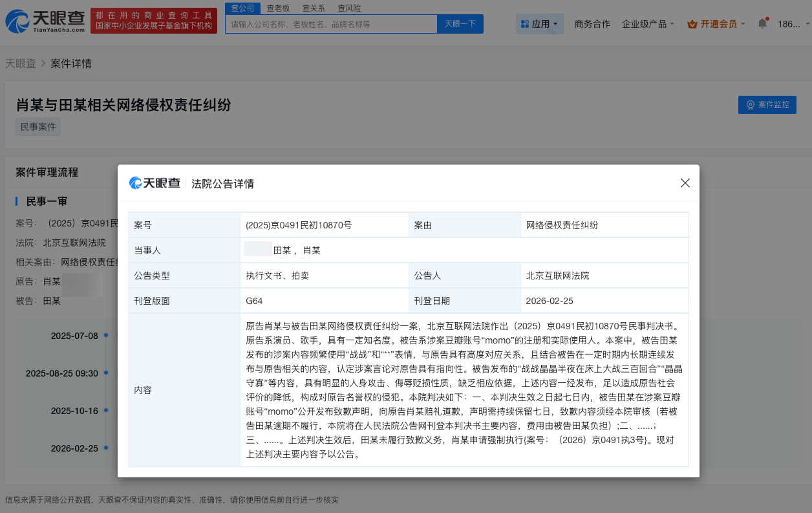Image resolution: width=812 pixels, height=513 pixels.
Task: Click the commercial query tool badge banner
Action: pos(153,20)
